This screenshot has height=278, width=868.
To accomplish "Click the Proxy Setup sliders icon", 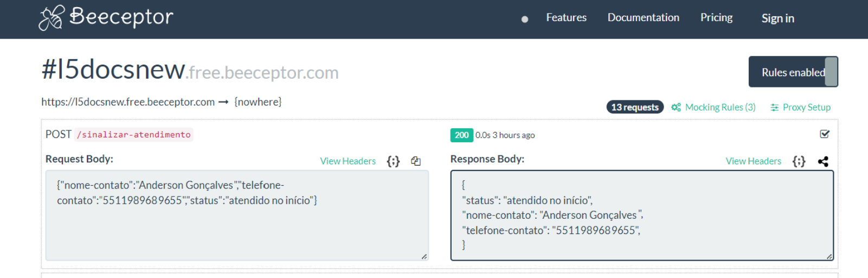I will [774, 108].
